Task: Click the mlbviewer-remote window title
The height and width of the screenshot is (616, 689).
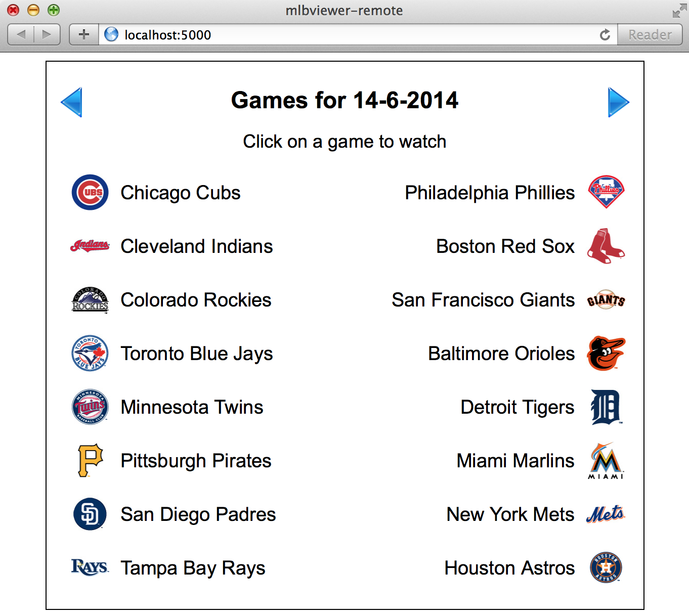Action: [345, 11]
